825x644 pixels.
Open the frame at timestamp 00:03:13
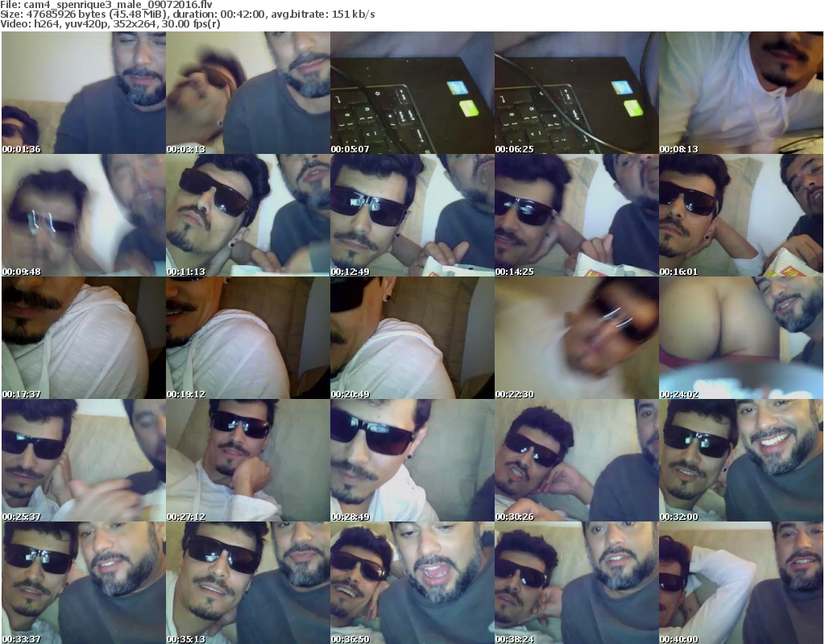[248, 93]
